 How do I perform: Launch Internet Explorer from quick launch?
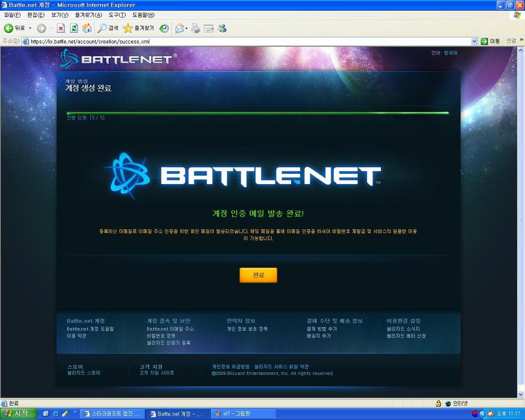pyautogui.click(x=55, y=414)
